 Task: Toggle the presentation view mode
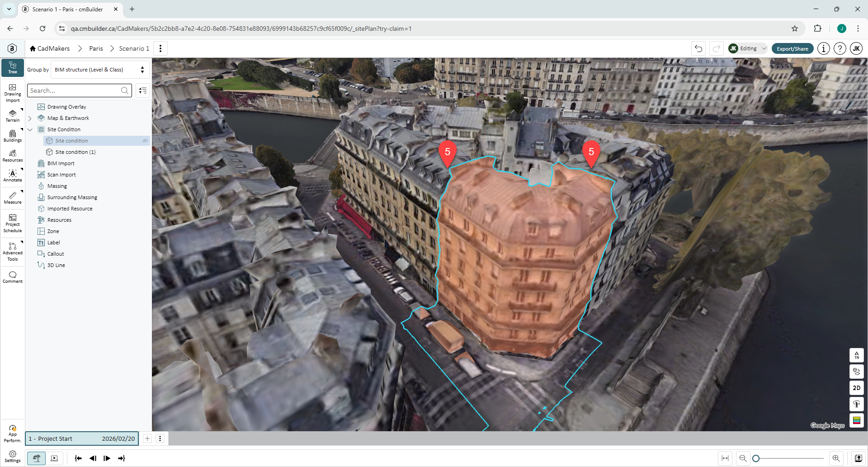54,458
